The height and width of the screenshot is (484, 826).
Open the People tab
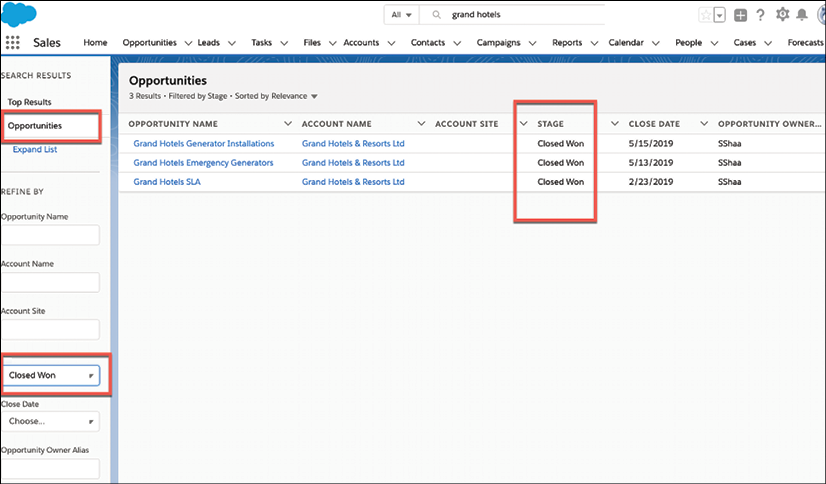[x=689, y=43]
